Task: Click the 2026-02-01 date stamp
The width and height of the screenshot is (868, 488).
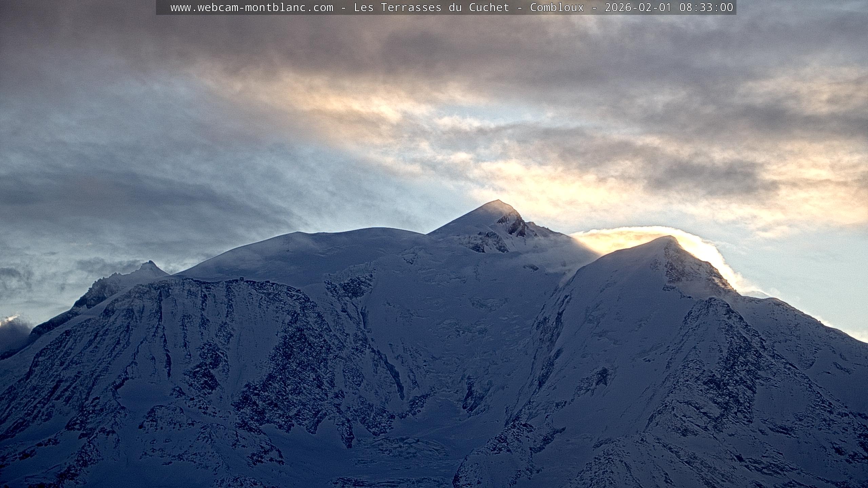Action: pos(638,7)
